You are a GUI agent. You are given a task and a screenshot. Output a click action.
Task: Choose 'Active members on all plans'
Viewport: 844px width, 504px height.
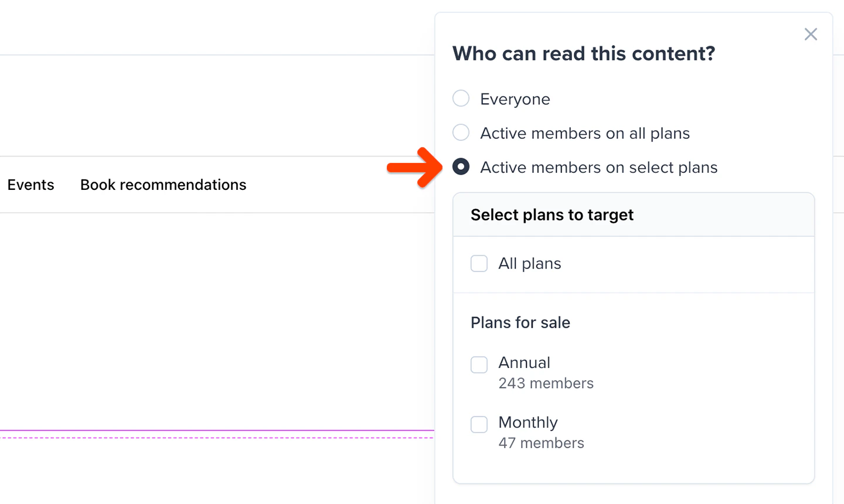(461, 132)
